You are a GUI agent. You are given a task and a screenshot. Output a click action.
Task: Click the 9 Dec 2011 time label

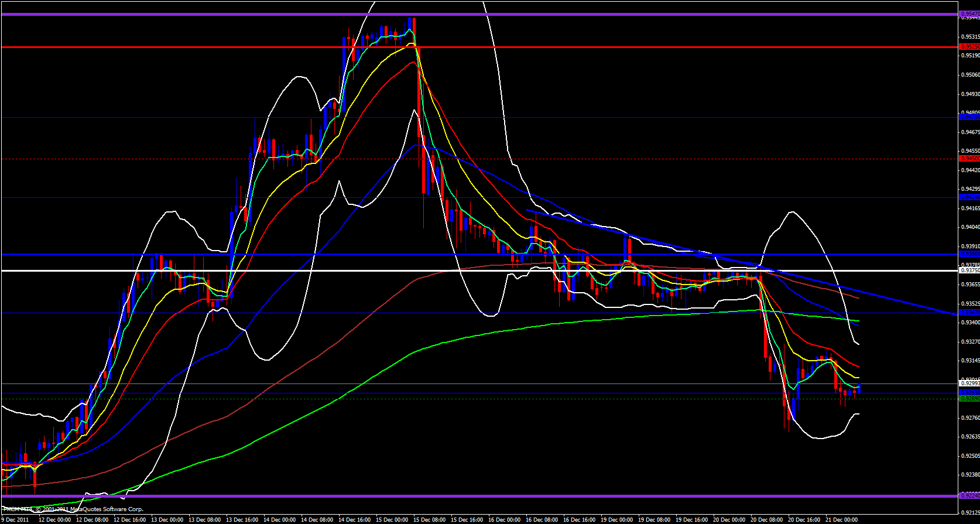click(x=16, y=519)
